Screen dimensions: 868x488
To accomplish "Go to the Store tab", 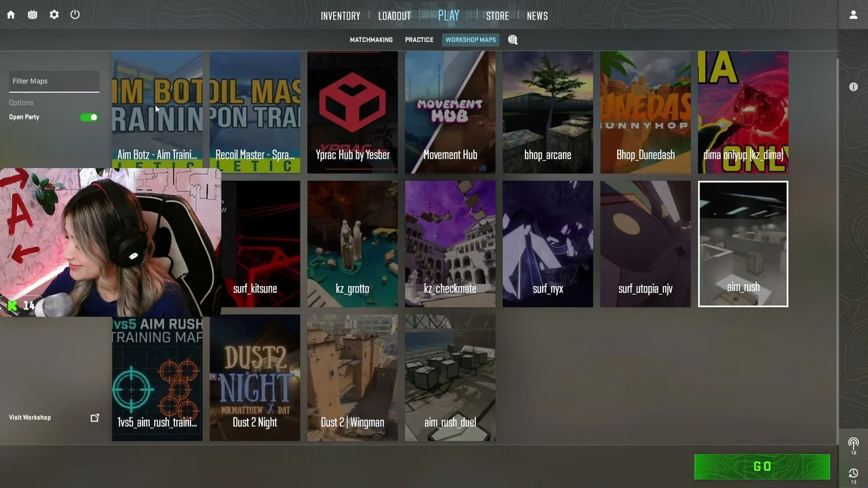I will click(x=498, y=16).
